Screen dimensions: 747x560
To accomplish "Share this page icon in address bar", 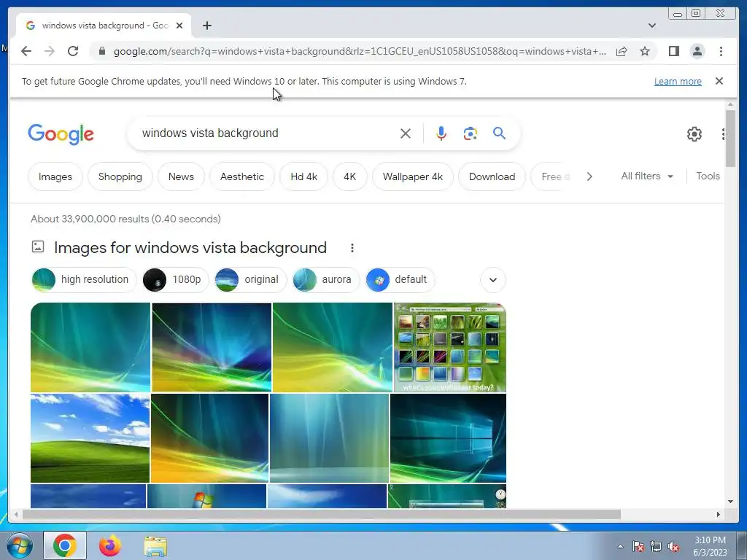I will pyautogui.click(x=622, y=52).
